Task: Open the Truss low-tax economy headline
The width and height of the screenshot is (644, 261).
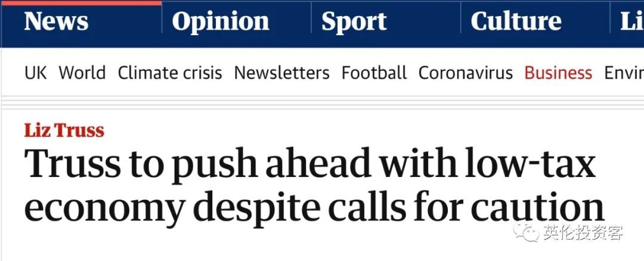Action: point(310,185)
